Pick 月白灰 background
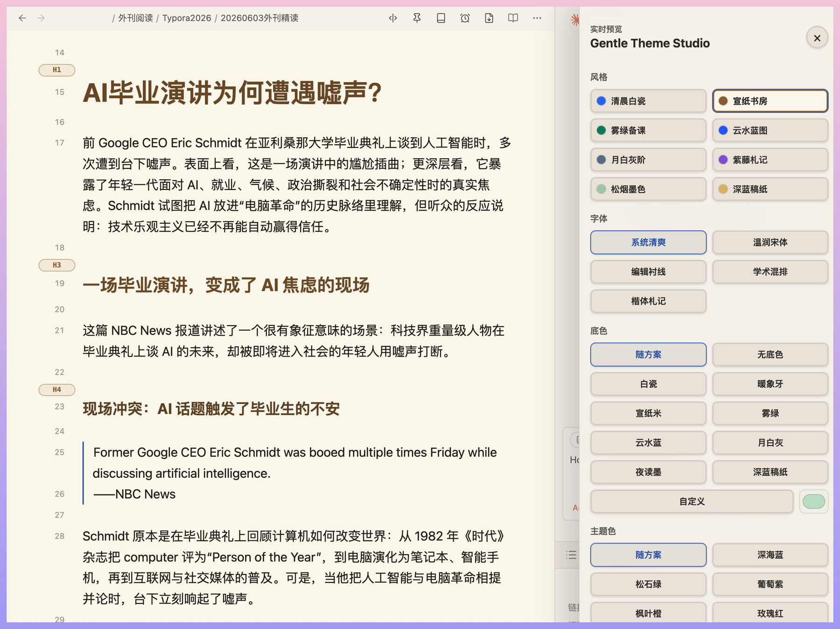 pyautogui.click(x=770, y=443)
